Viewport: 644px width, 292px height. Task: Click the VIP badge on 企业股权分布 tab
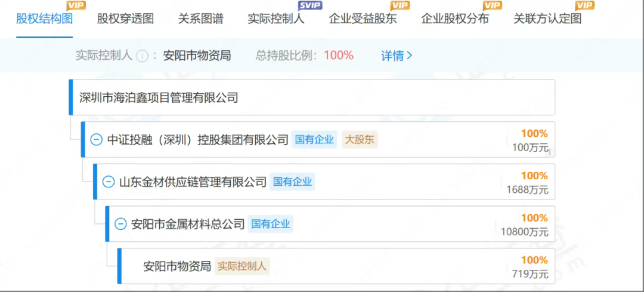click(x=492, y=5)
